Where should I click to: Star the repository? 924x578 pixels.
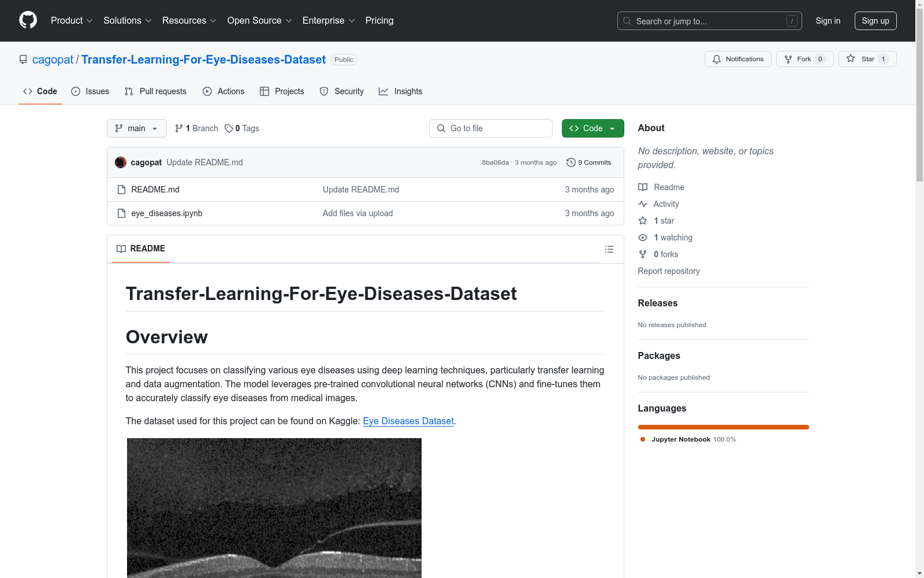pyautogui.click(x=866, y=58)
